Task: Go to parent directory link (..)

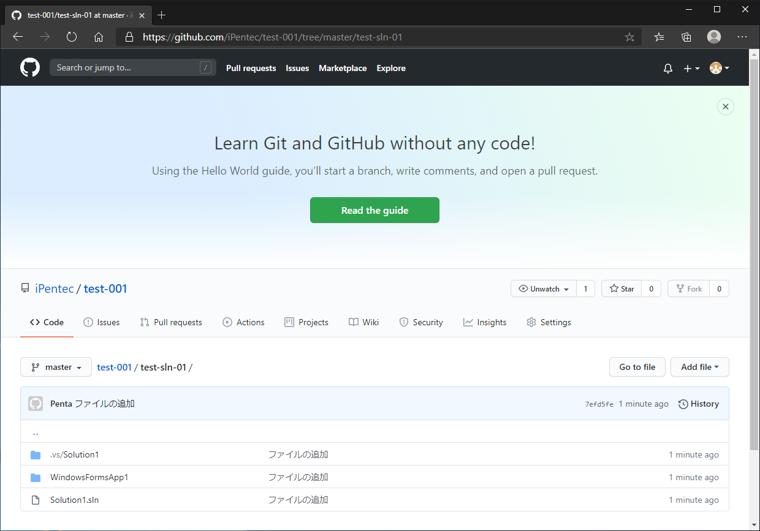Action: click(x=35, y=432)
